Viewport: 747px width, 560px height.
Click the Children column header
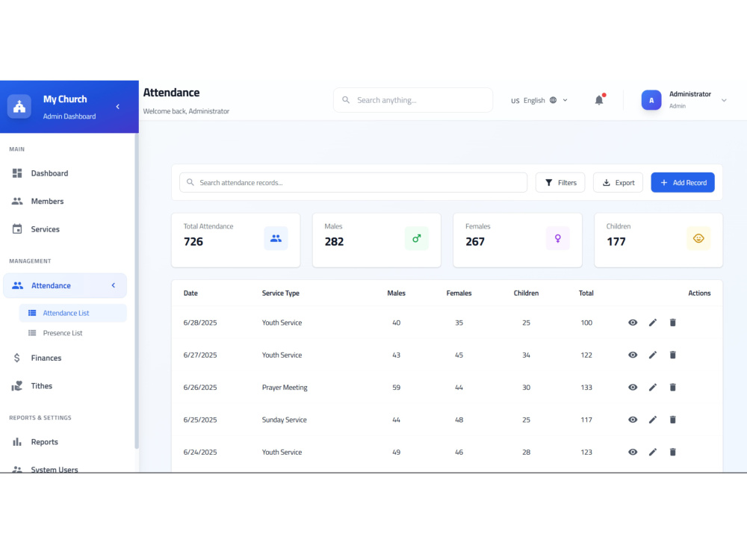pos(526,293)
